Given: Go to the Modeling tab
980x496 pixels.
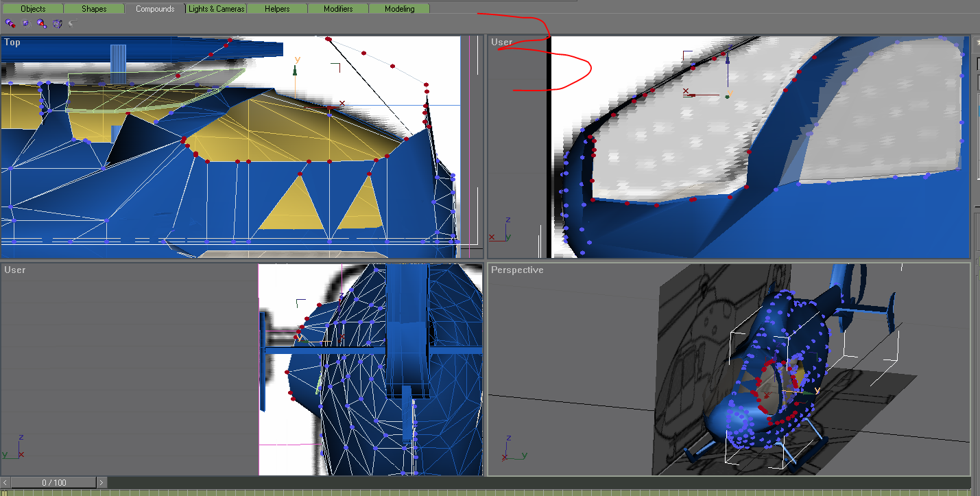Looking at the screenshot, I should point(399,9).
